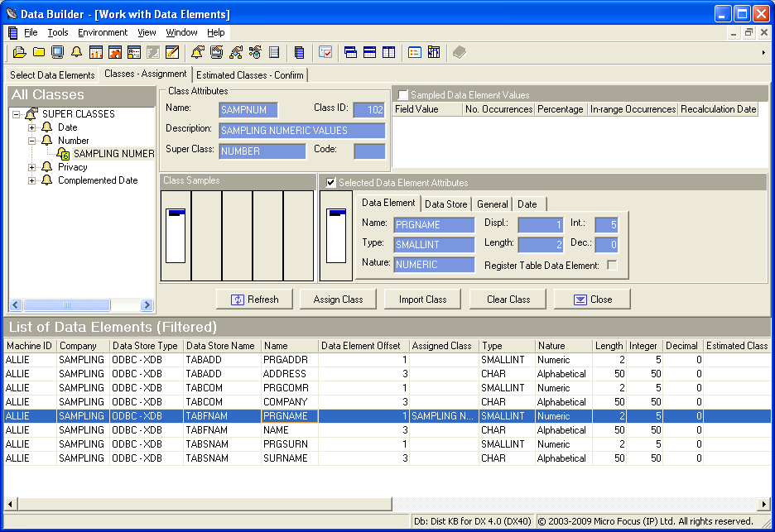Open the Environment menu
Image resolution: width=775 pixels, height=532 pixels.
pyautogui.click(x=103, y=33)
